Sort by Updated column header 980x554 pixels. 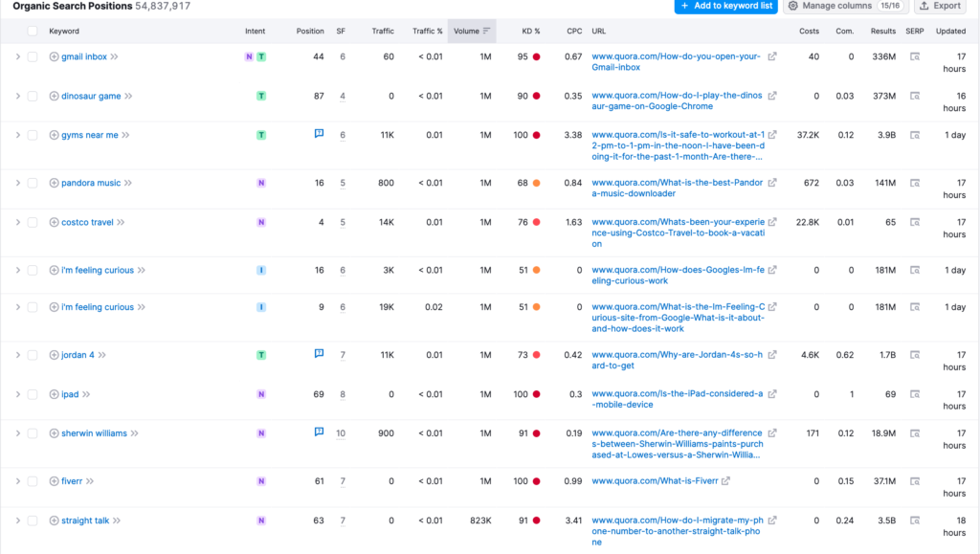tap(950, 31)
